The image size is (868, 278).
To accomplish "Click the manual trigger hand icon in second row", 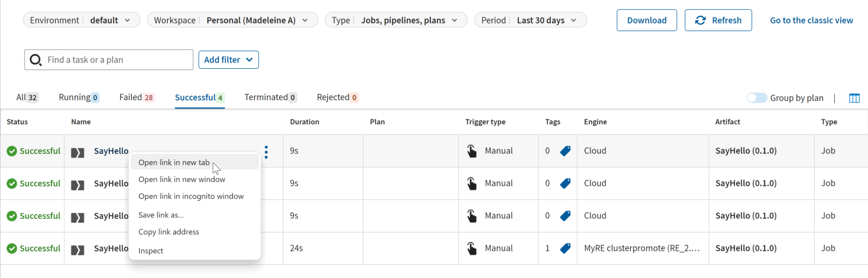I will (471, 183).
